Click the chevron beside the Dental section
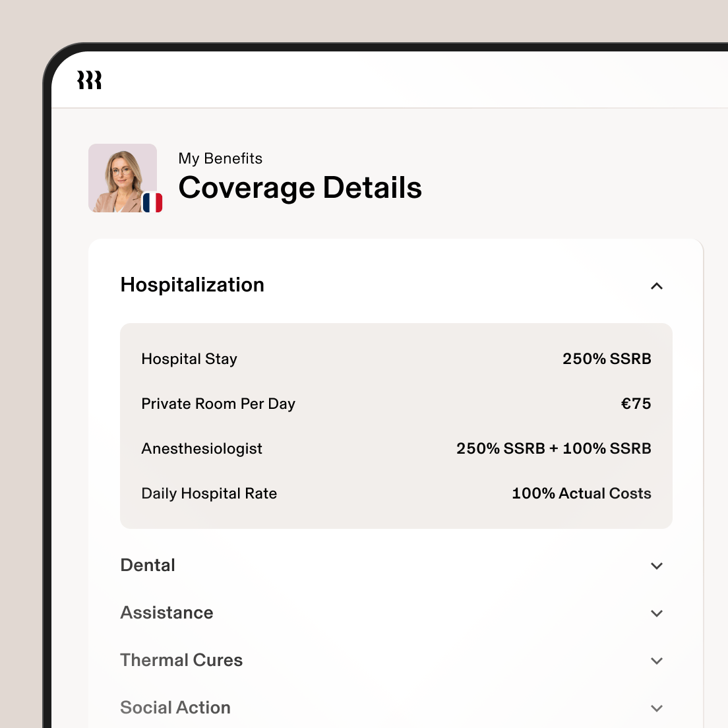 pyautogui.click(x=657, y=566)
